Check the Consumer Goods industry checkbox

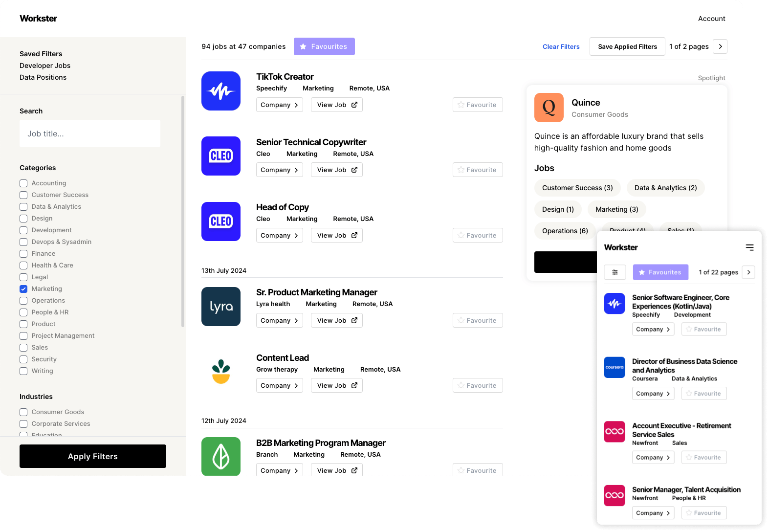click(23, 412)
